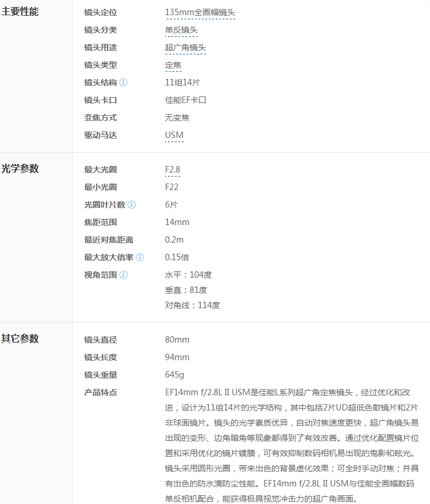The height and width of the screenshot is (504, 430).
Task: Click the 11组14片 lens structure value
Action: (182, 82)
